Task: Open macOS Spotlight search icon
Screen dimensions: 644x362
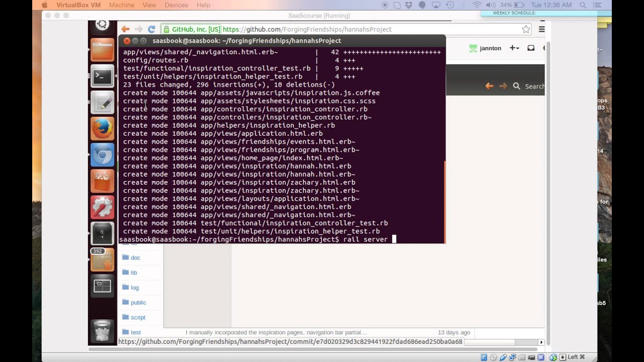Action: tap(583, 5)
